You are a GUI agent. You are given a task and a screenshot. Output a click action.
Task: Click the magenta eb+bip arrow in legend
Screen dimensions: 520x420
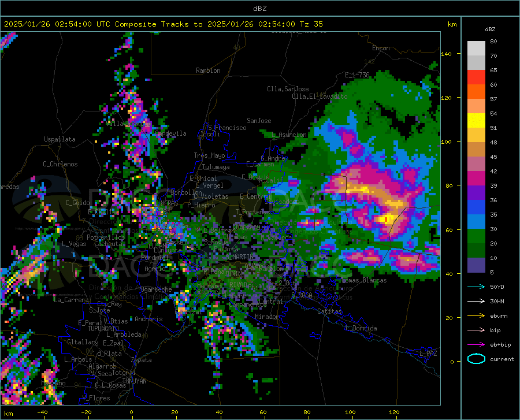click(x=476, y=345)
